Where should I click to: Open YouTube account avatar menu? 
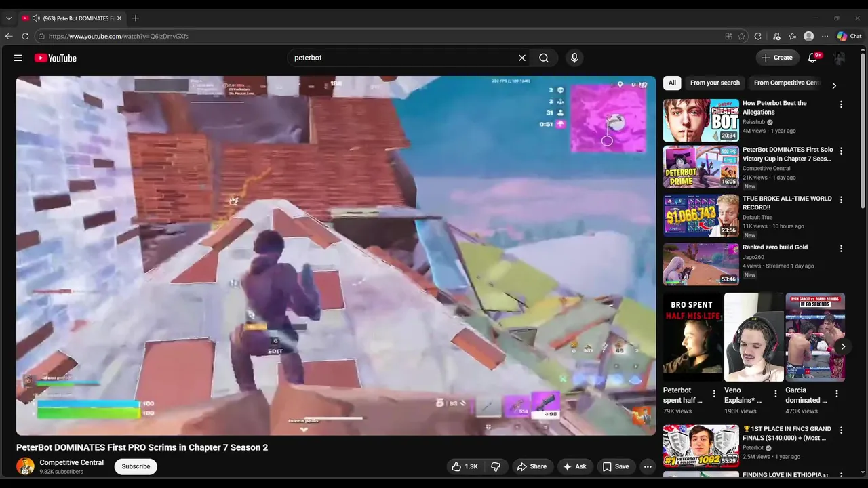(x=840, y=58)
